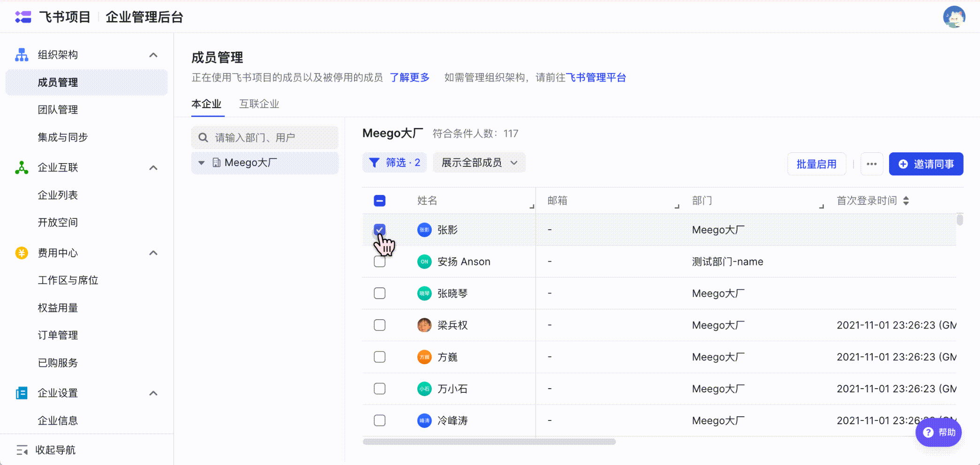Click the plus icon on 邀请同事
980x465 pixels.
tap(903, 164)
